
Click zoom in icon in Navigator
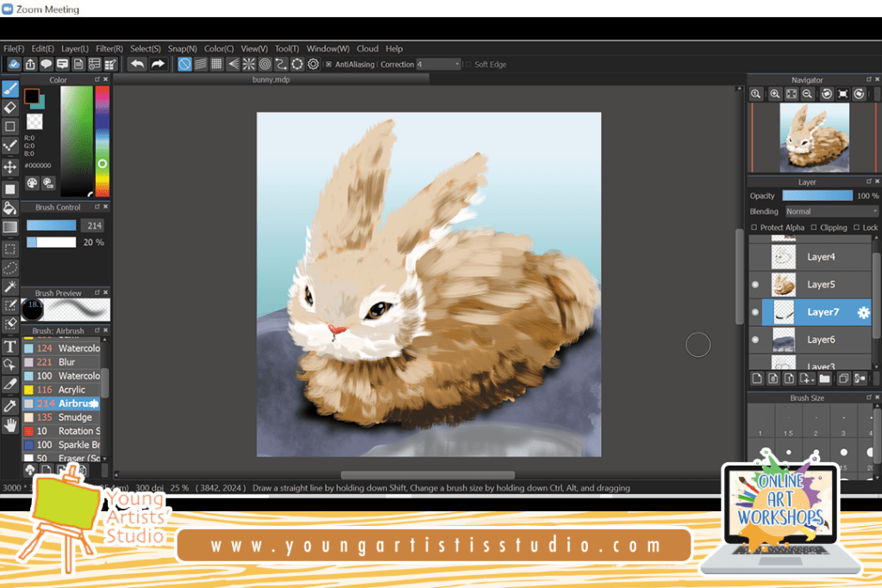(x=775, y=94)
